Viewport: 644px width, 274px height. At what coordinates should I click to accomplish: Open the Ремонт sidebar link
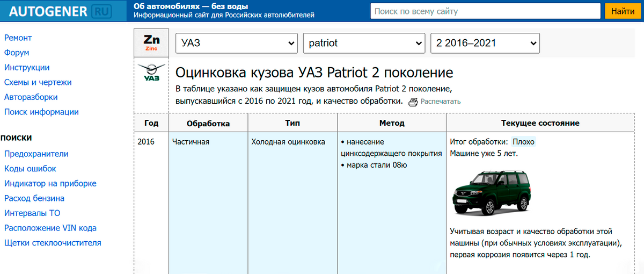pos(18,38)
